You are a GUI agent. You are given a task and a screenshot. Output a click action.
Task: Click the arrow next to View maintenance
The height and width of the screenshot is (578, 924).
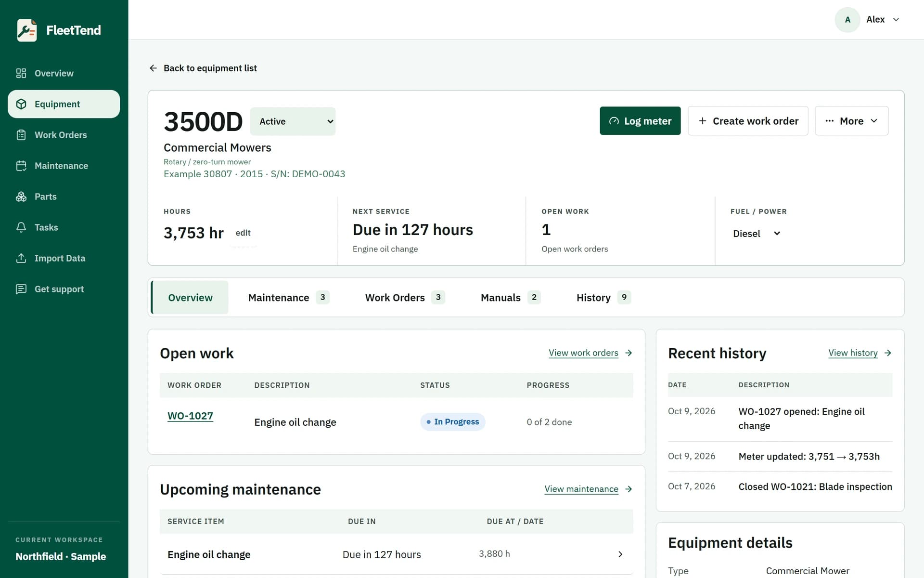point(629,489)
